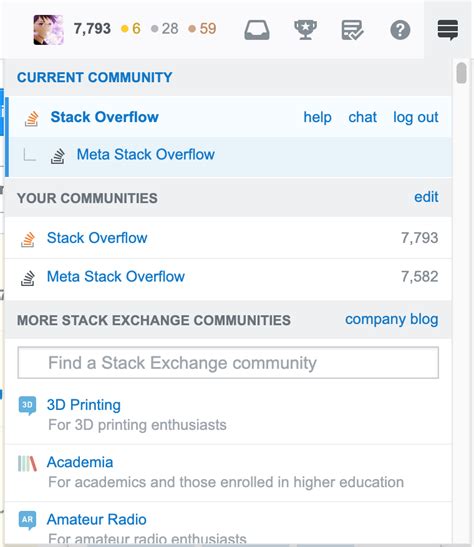Open the 3D Printing community

[x=84, y=405]
